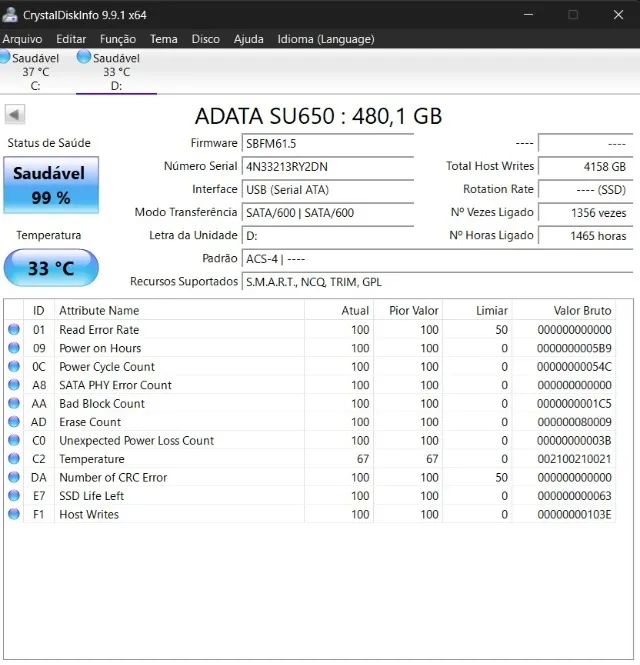Screen dimensions: 640x665
Task: Click the status orb for Temperature attribute
Action: (14, 458)
